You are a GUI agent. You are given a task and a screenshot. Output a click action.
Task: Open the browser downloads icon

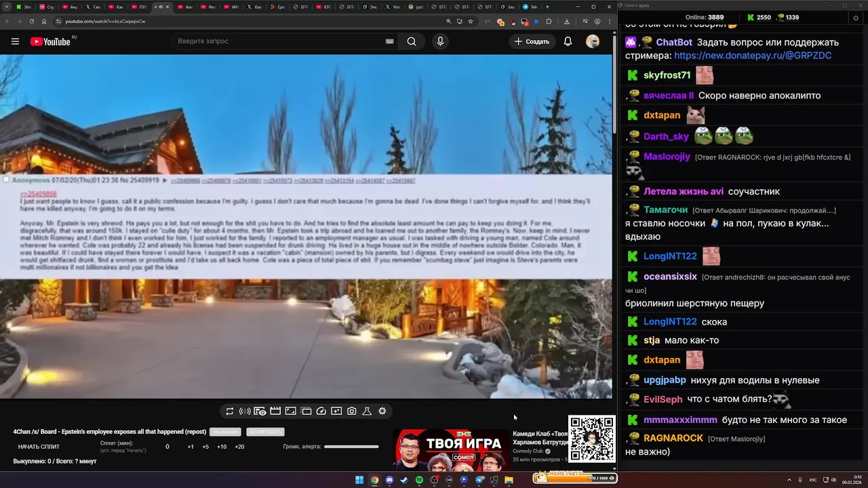pyautogui.click(x=567, y=21)
